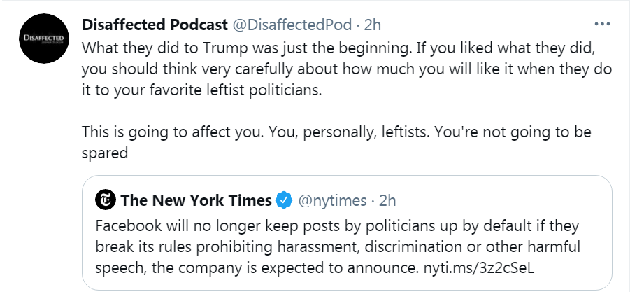Click the 2h timestamp beside @nytimes
Viewport: 644px width, 292px height.
coord(387,201)
